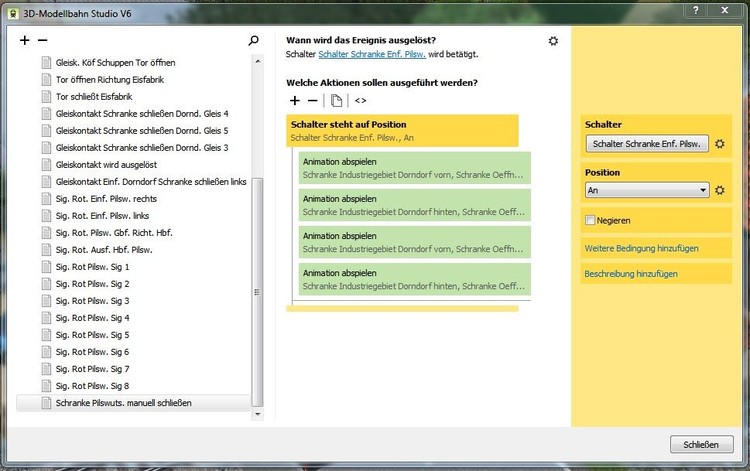Image resolution: width=750 pixels, height=471 pixels.
Task: Open the event trigger settings gear
Action: [x=553, y=41]
